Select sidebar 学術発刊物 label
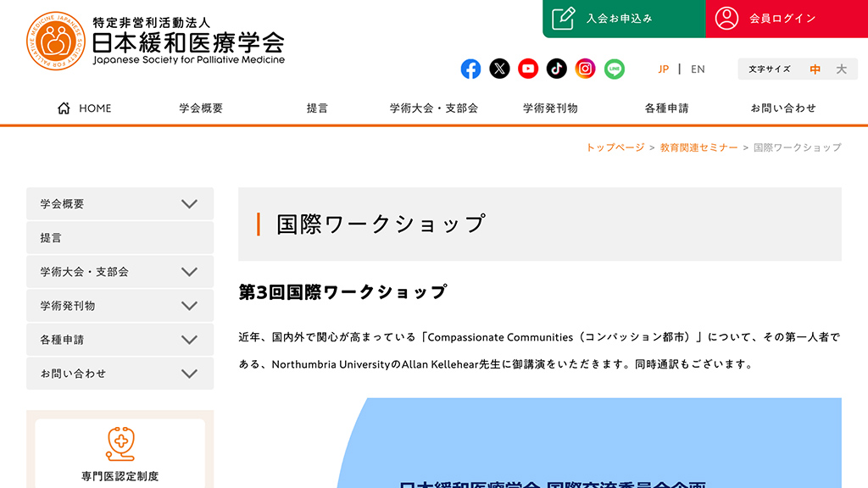868x488 pixels. (x=68, y=306)
